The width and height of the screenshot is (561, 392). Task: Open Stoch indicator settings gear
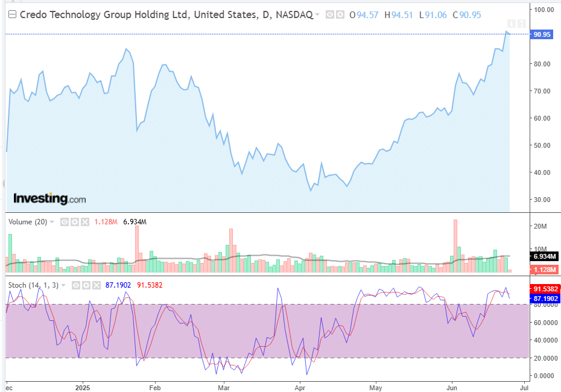[x=86, y=285]
